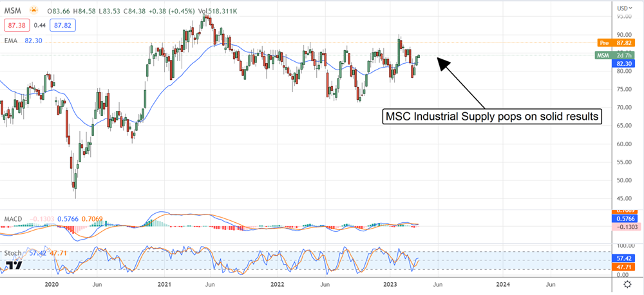Select the MACD indicator legend label
This screenshot has width=644, height=295.
[13, 218]
